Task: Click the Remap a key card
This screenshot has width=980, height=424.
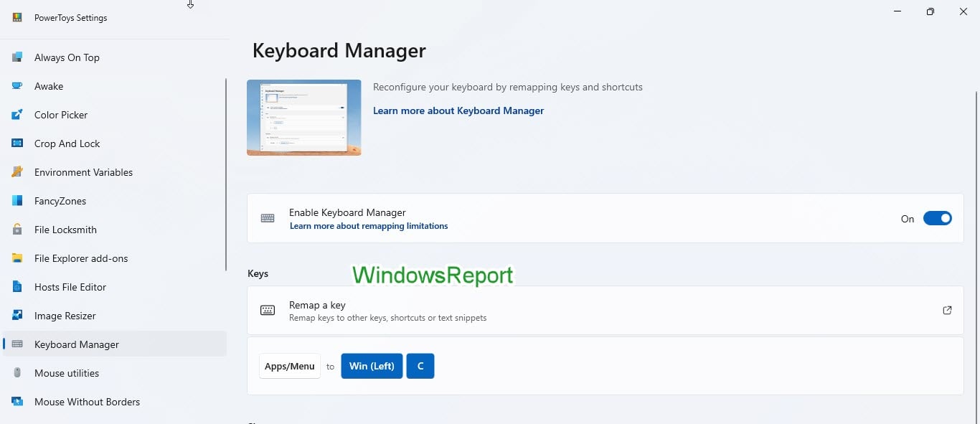Action: 605,310
